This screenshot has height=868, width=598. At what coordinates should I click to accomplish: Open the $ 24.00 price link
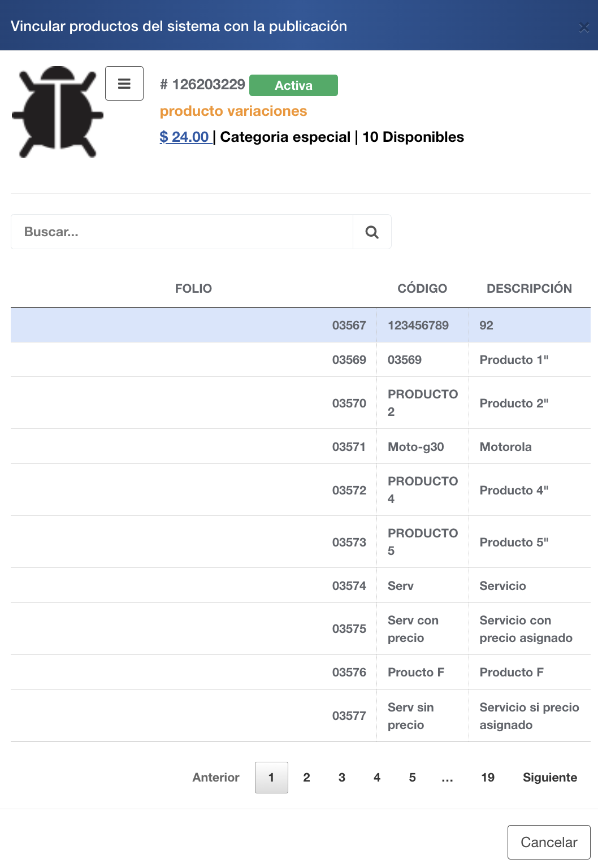185,137
